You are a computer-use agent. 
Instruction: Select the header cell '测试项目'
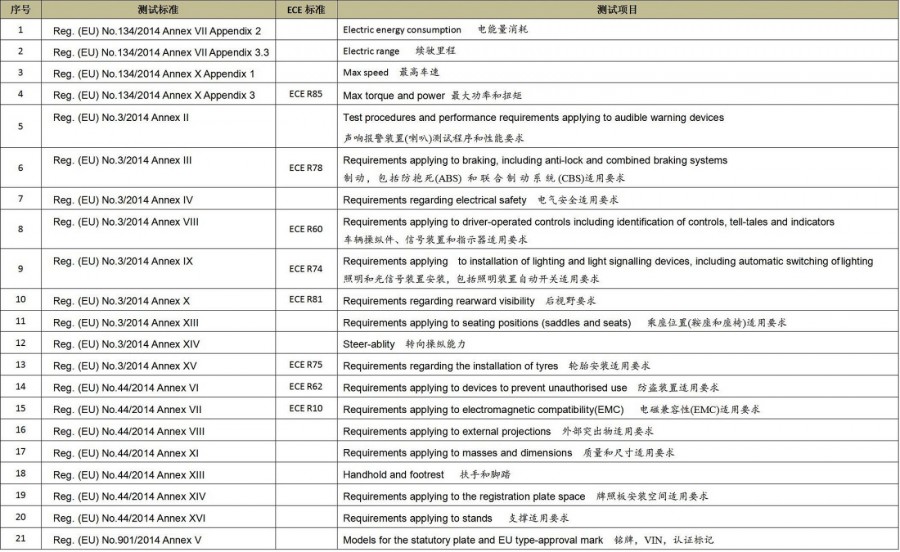click(618, 10)
